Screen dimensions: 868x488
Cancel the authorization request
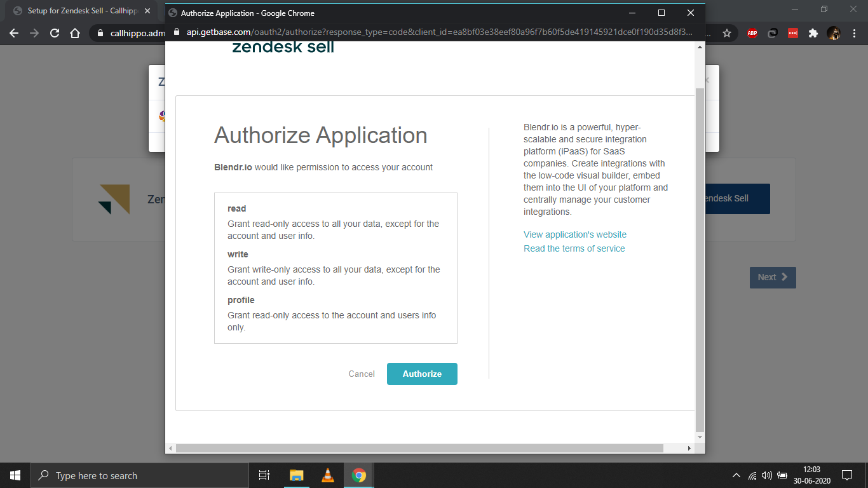362,374
